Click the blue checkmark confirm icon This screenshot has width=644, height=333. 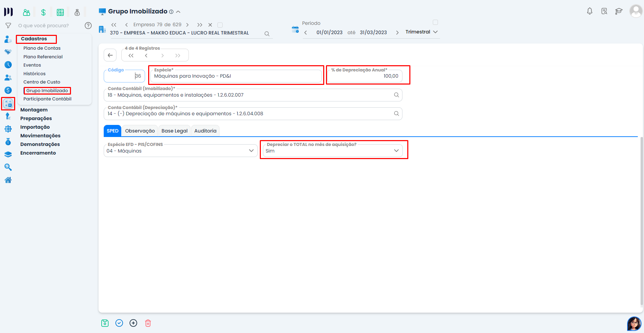tap(119, 323)
